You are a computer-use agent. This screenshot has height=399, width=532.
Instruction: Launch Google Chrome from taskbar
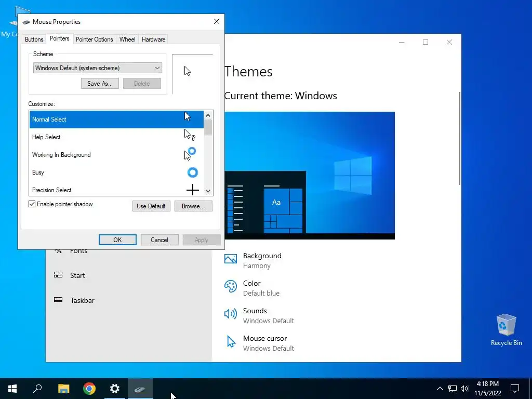(89, 389)
